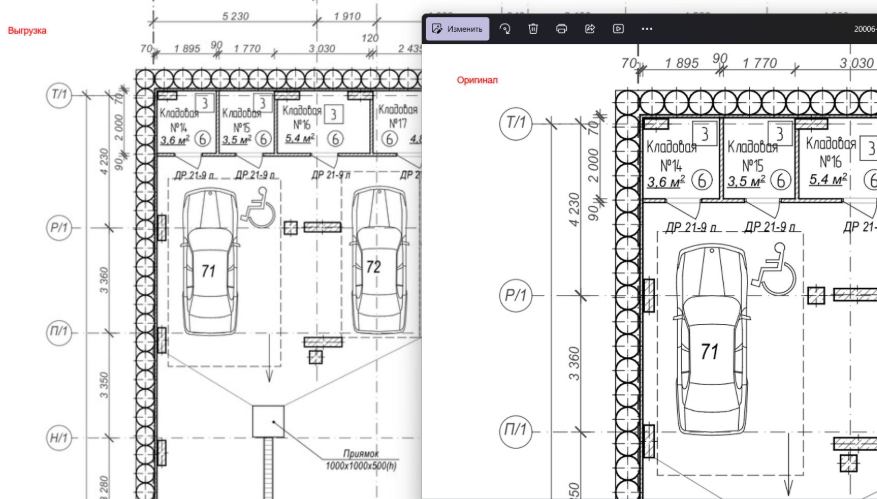
Task: Start the slideshow with the play icon
Action: click(x=618, y=29)
